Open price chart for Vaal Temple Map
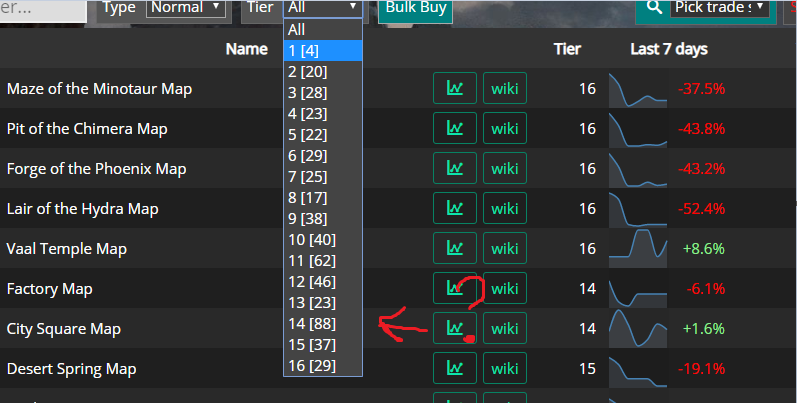The image size is (797, 403). point(454,248)
